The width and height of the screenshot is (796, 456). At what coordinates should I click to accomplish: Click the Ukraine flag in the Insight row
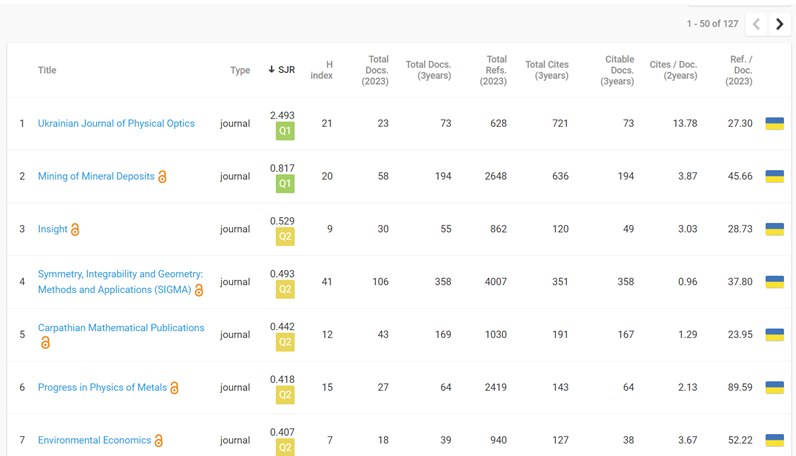point(775,229)
